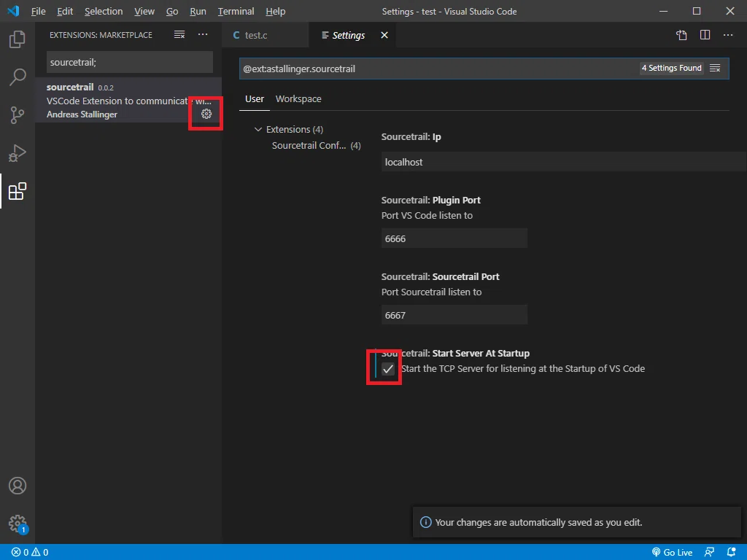This screenshot has width=747, height=560.
Task: Open the Source Control view
Action: click(x=18, y=114)
